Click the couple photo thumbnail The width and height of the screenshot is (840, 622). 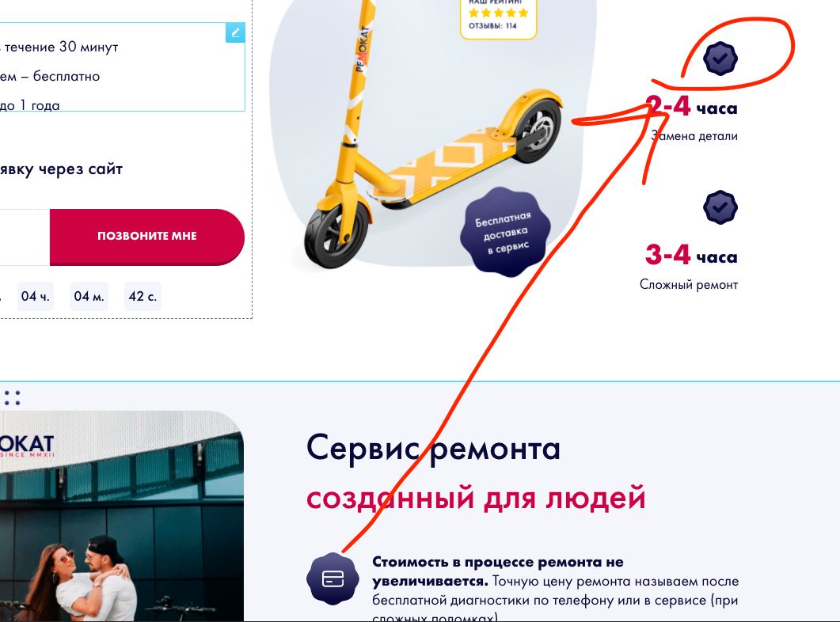[x=122, y=516]
